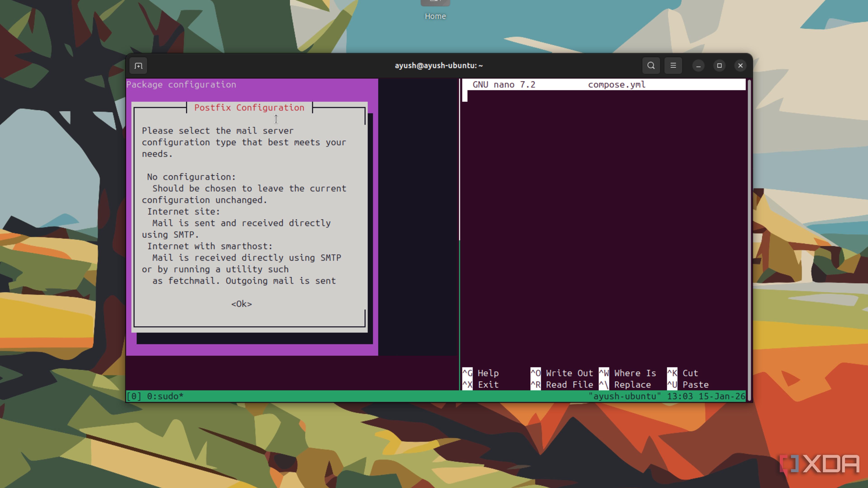Select the 0:sudo* tmux window tab
This screenshot has width=868, height=488.
(x=165, y=396)
